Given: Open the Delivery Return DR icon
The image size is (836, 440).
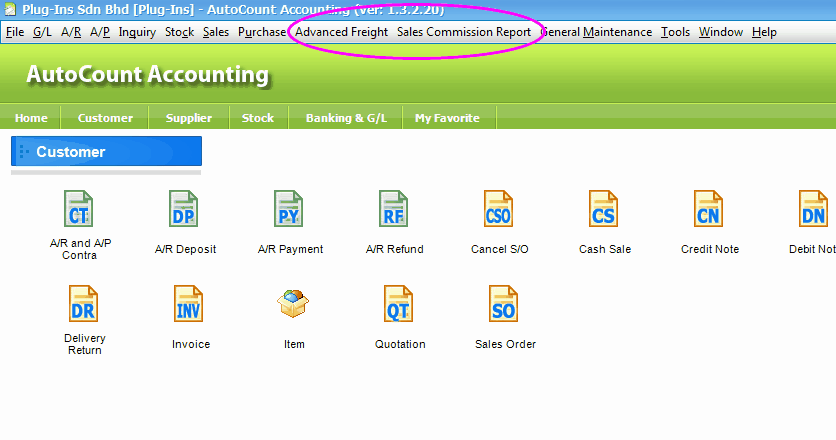Looking at the screenshot, I should pyautogui.click(x=84, y=304).
